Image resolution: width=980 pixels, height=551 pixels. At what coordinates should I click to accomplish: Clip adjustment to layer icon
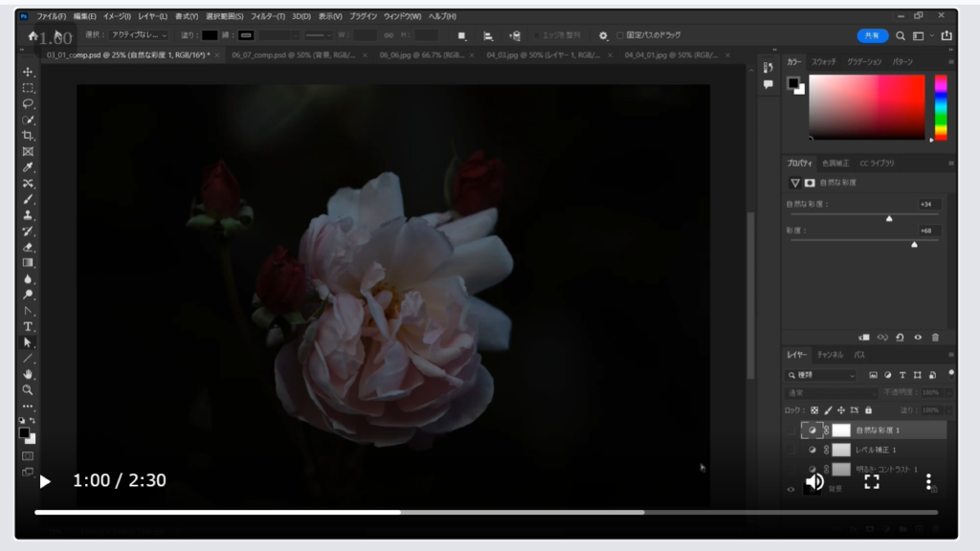[x=864, y=338]
